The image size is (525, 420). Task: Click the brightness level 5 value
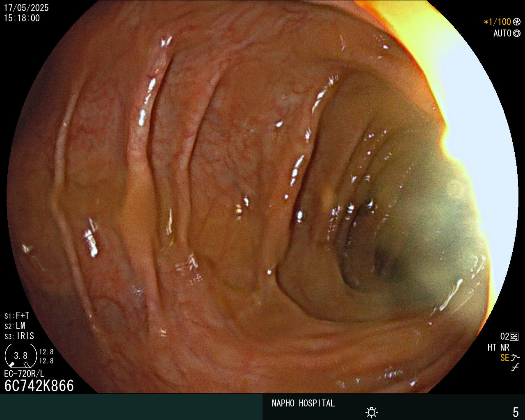pyautogui.click(x=516, y=412)
